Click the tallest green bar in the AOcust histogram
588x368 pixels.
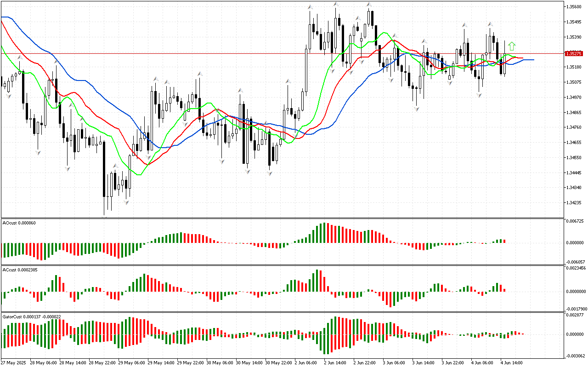click(325, 233)
